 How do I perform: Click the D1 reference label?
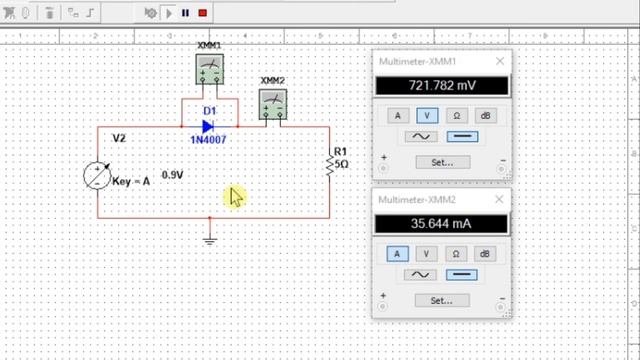[209, 111]
